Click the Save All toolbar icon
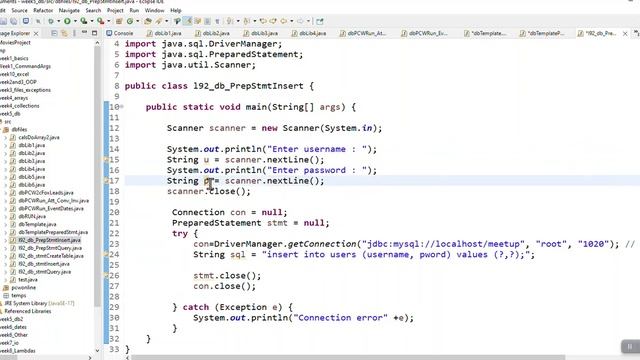This screenshot has width=640, height=360. (13, 21)
